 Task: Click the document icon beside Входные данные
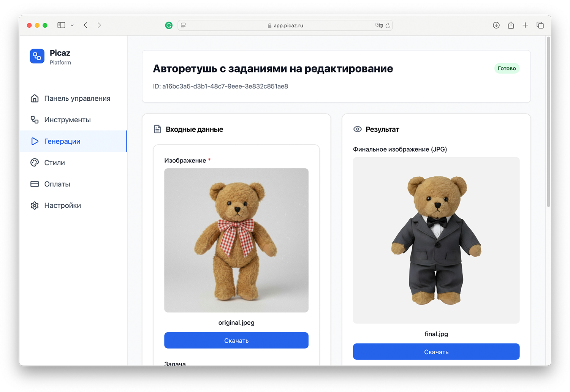(x=157, y=129)
